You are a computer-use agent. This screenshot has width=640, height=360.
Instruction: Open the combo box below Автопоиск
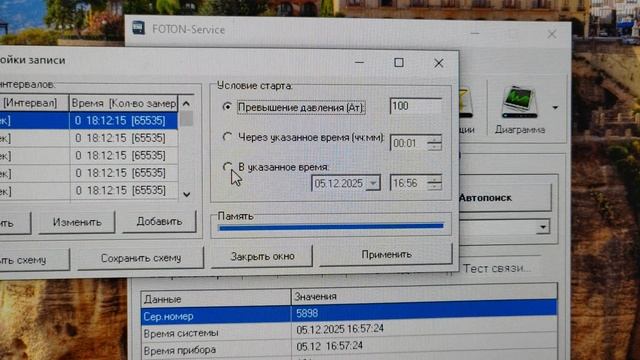543,227
